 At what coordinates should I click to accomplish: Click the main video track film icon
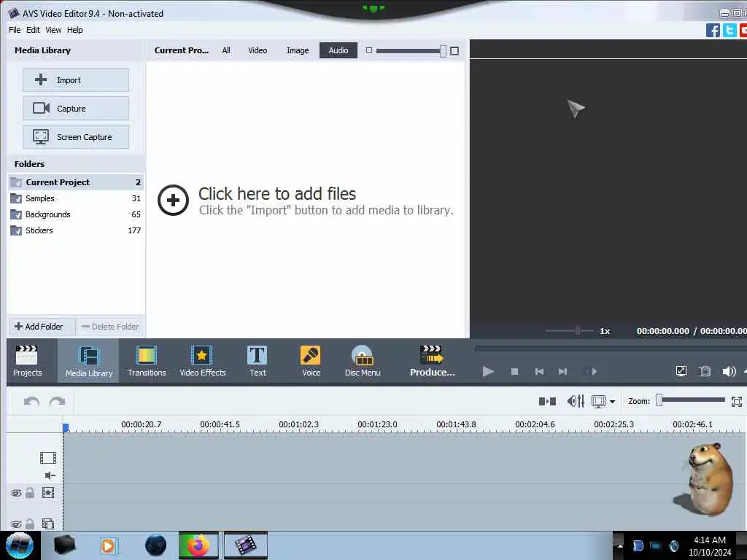(47, 458)
